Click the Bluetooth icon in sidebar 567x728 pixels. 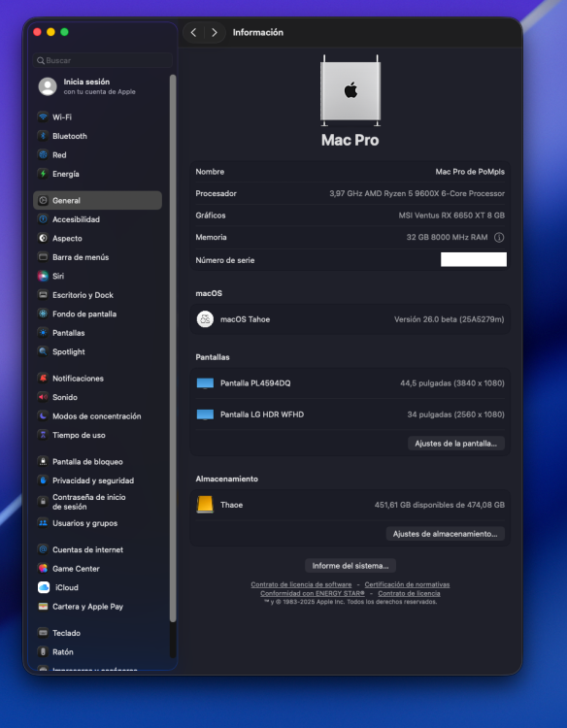tap(43, 136)
